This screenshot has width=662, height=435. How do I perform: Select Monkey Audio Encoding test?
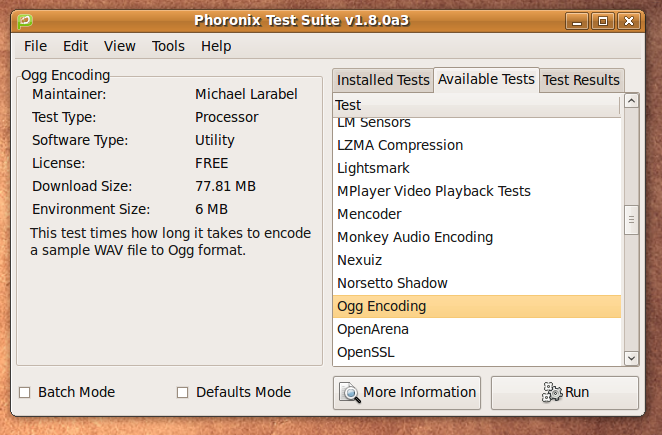click(477, 237)
